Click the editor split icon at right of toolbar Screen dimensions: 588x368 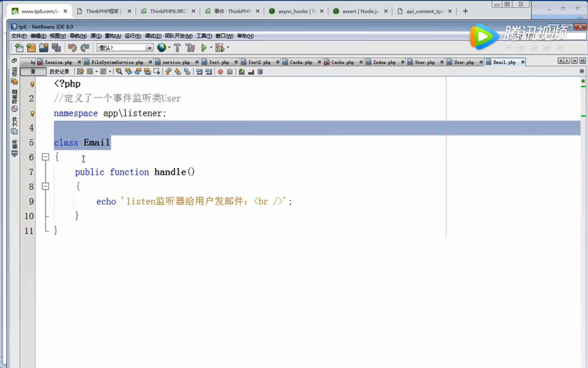(x=582, y=71)
